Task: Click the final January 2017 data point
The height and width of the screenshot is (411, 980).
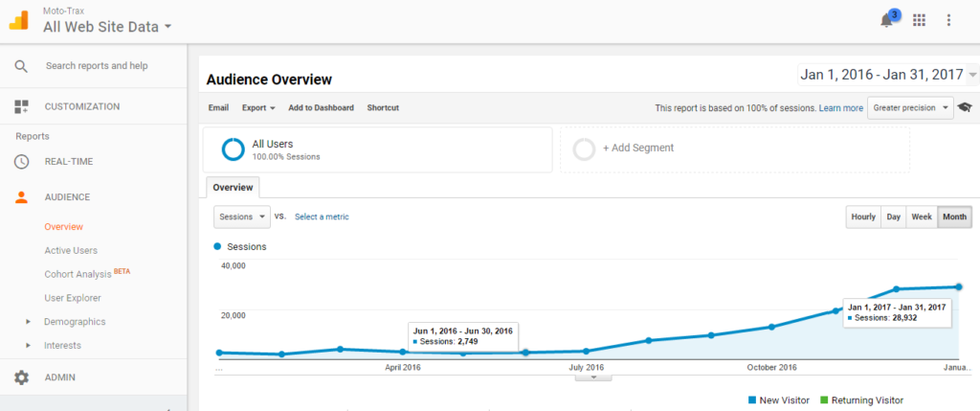Action: coord(958,286)
